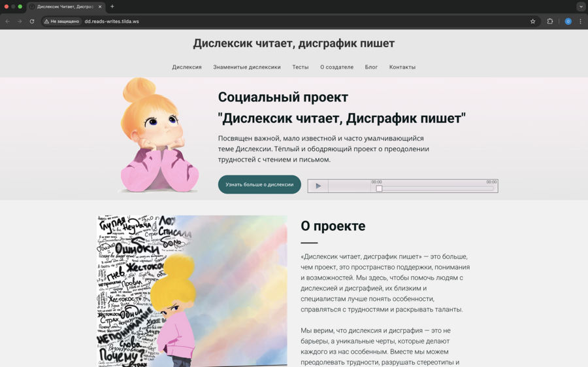588x367 pixels.
Task: Close the 'Дислексик Читает' browser tab
Action: pyautogui.click(x=100, y=7)
